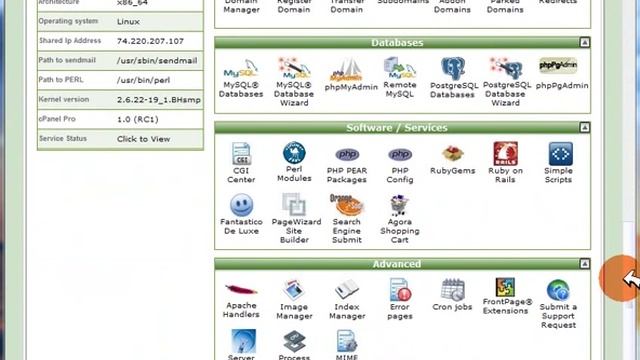Select the Operating system value Linux
640x360 pixels.
(128, 21)
